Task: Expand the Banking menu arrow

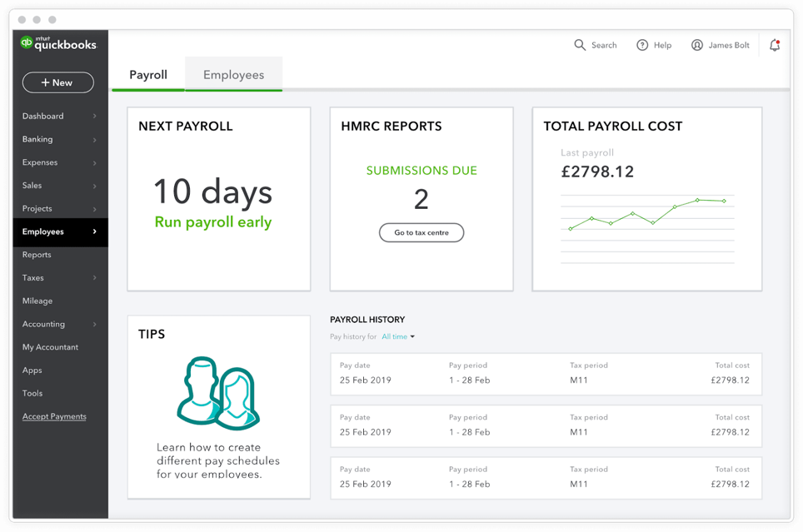Action: click(x=94, y=140)
